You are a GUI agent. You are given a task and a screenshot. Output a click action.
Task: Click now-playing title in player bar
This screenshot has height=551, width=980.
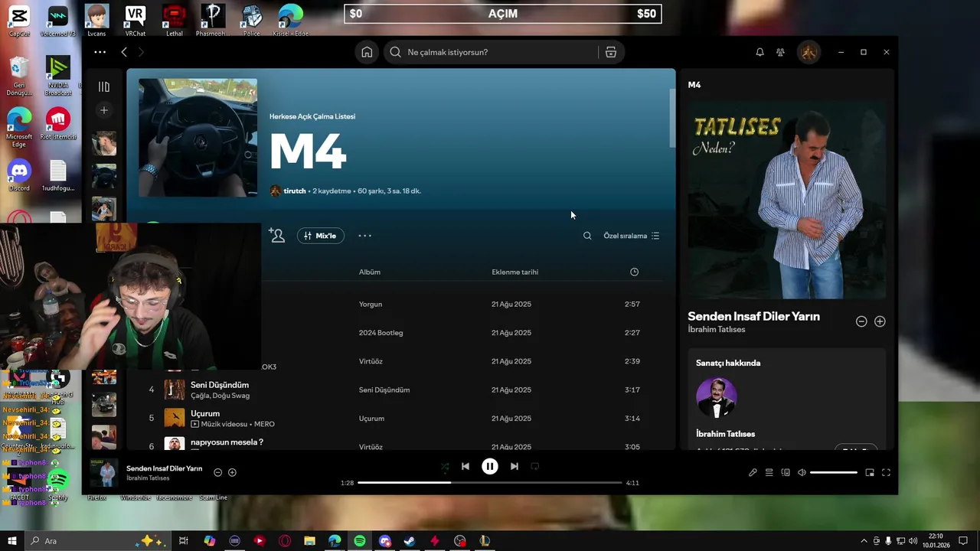coord(164,468)
